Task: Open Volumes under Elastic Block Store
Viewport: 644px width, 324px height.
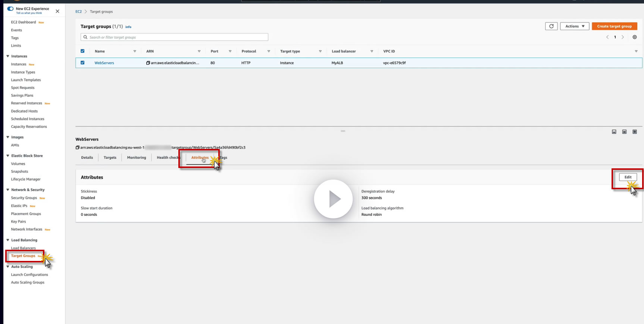Action: [18, 163]
